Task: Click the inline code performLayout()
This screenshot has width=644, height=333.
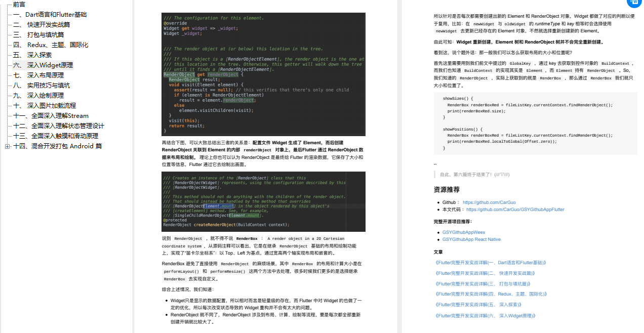Action: pyautogui.click(x=181, y=272)
